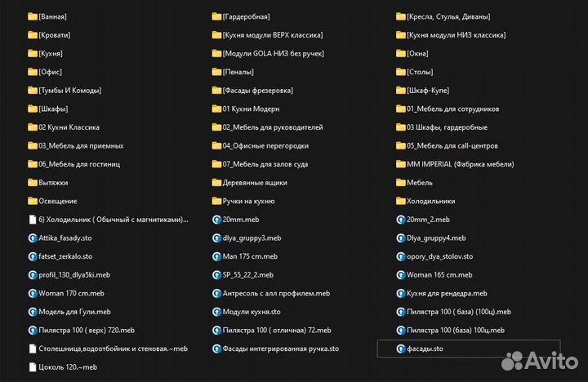
Task: Click the opory_dya_stolov.sto file icon
Action: [400, 256]
